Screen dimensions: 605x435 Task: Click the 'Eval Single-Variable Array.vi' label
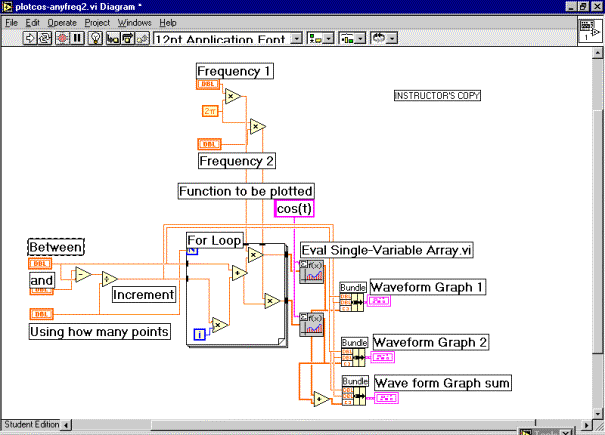point(387,250)
